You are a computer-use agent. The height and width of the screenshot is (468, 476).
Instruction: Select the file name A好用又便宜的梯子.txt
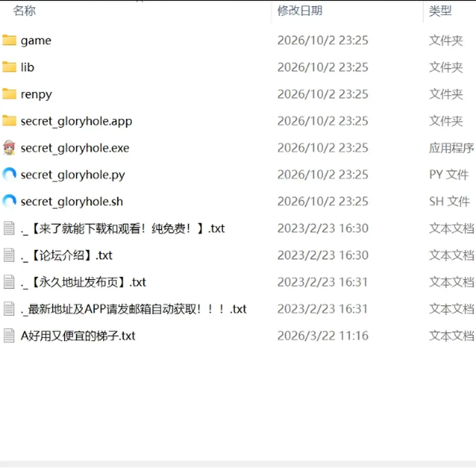tap(78, 336)
